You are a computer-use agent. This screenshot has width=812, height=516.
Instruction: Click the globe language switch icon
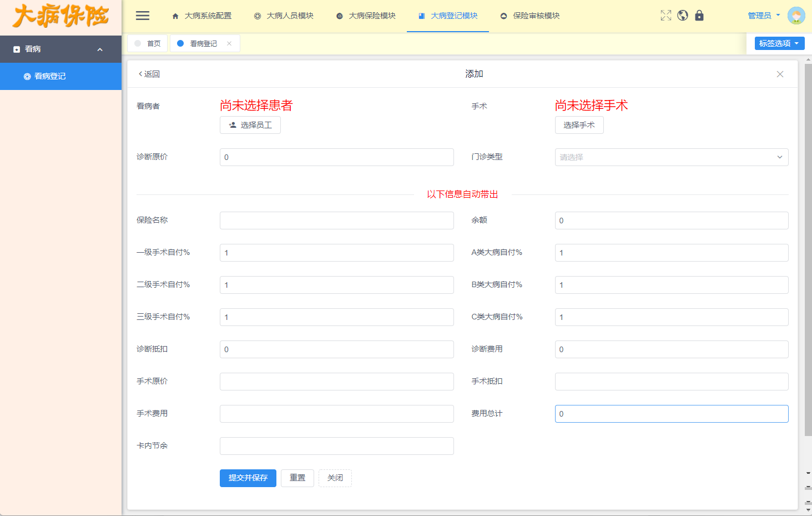pos(682,15)
